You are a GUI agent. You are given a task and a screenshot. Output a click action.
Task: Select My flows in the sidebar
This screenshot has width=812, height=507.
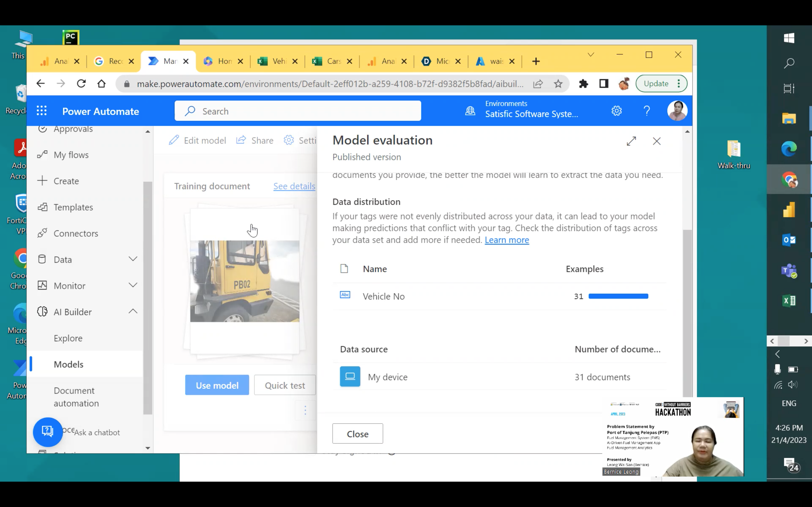(71, 155)
